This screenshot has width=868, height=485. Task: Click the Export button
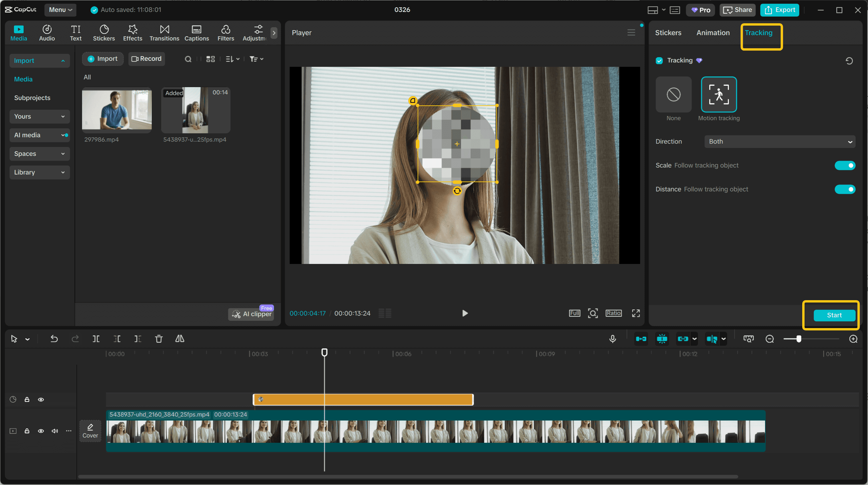(779, 10)
